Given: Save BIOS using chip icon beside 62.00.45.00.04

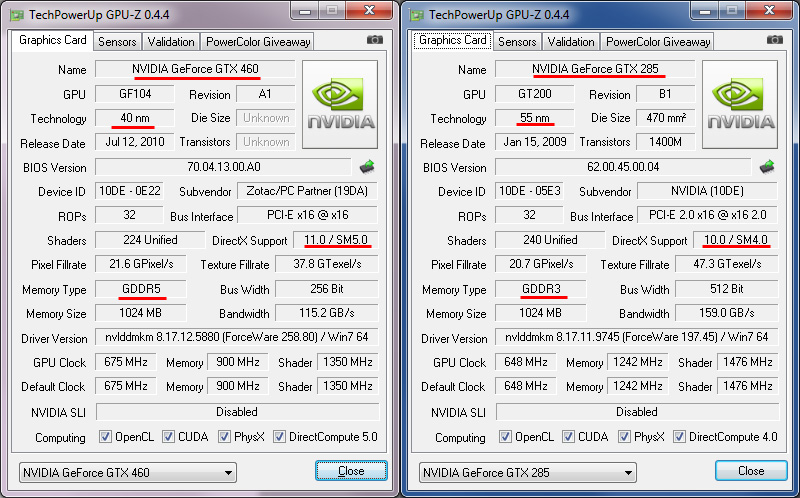Looking at the screenshot, I should (767, 166).
